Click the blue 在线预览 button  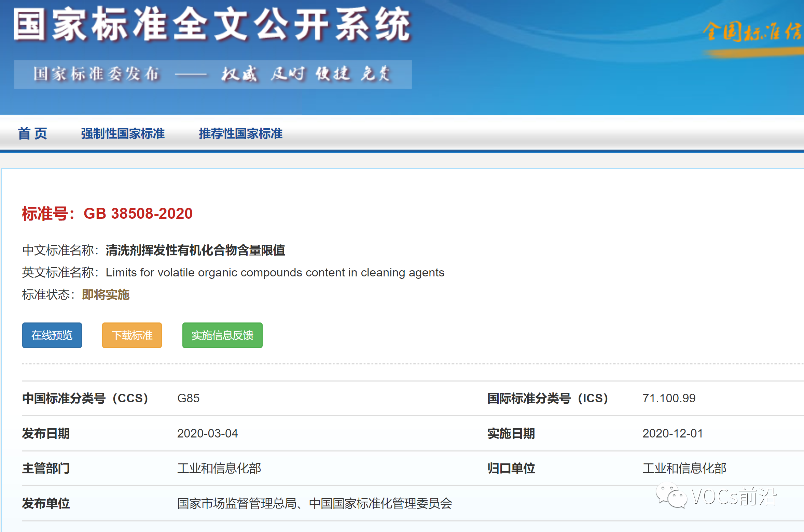tap(52, 335)
